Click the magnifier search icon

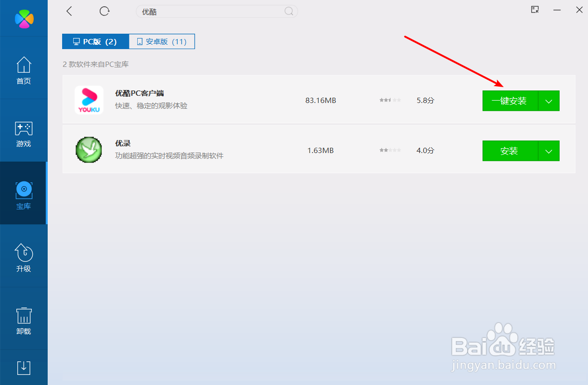(x=289, y=12)
